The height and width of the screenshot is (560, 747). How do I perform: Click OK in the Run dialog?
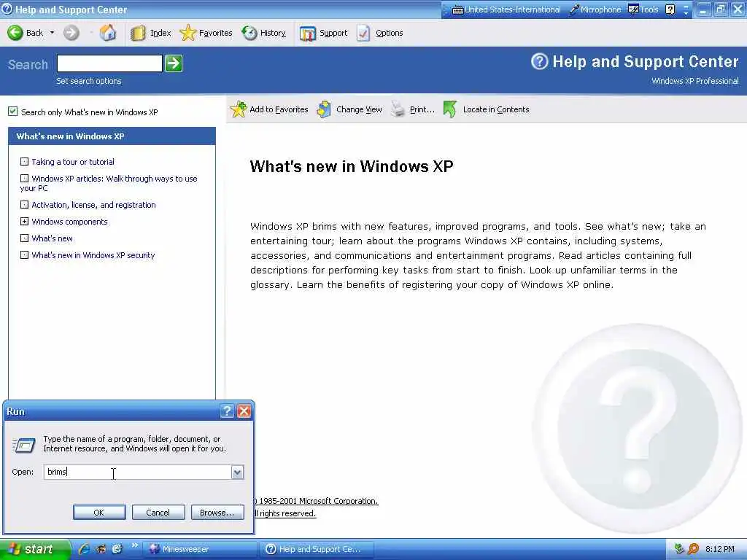click(x=99, y=513)
